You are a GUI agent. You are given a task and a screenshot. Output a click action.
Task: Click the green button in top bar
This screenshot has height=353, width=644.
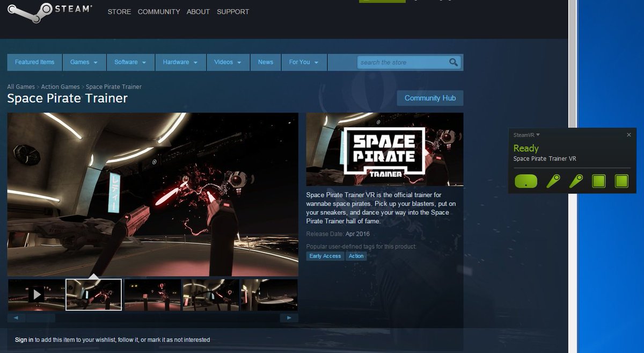pyautogui.click(x=382, y=2)
